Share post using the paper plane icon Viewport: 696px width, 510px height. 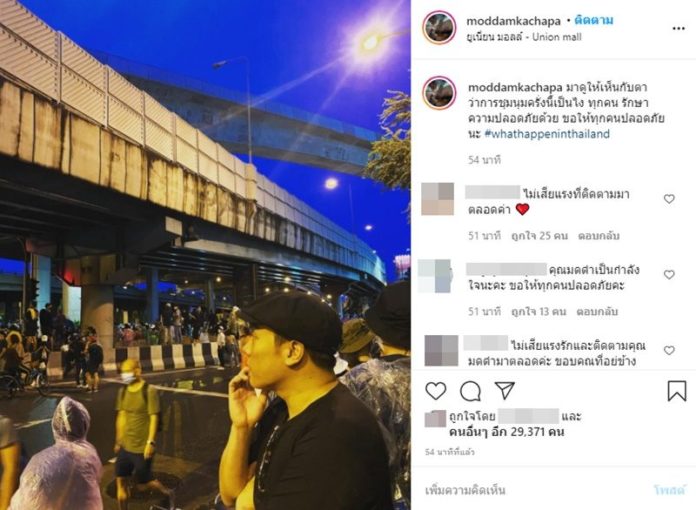(505, 391)
